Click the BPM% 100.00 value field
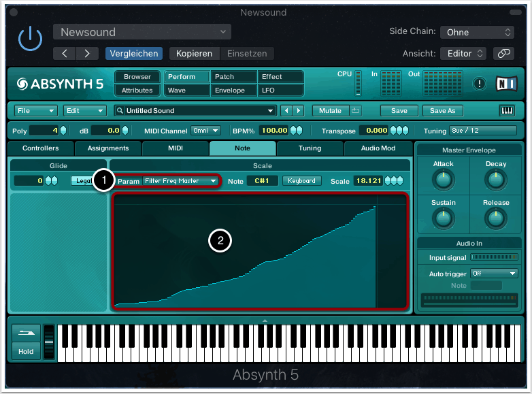Screen dimensions: 532x394 (x=275, y=131)
